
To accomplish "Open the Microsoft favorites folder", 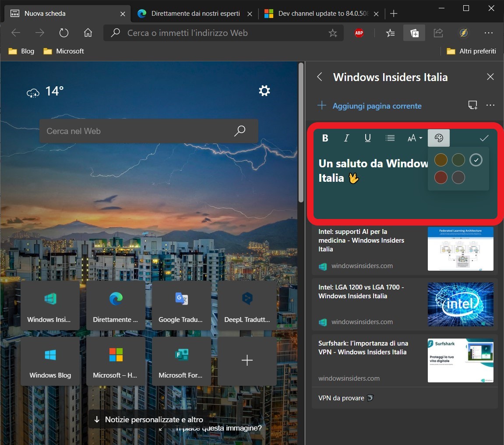I will click(63, 51).
